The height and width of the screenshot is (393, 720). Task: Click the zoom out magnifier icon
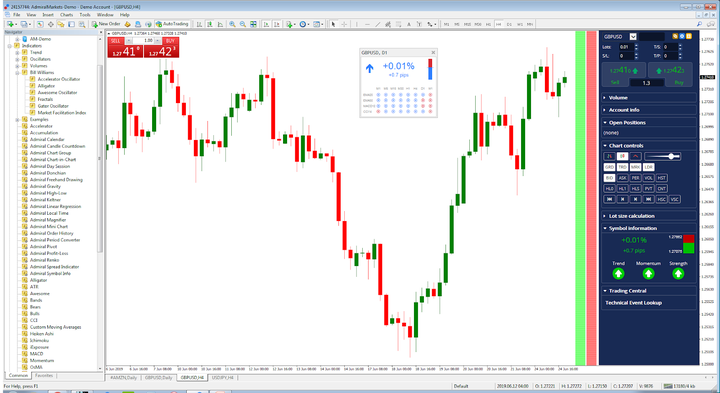(x=243, y=24)
